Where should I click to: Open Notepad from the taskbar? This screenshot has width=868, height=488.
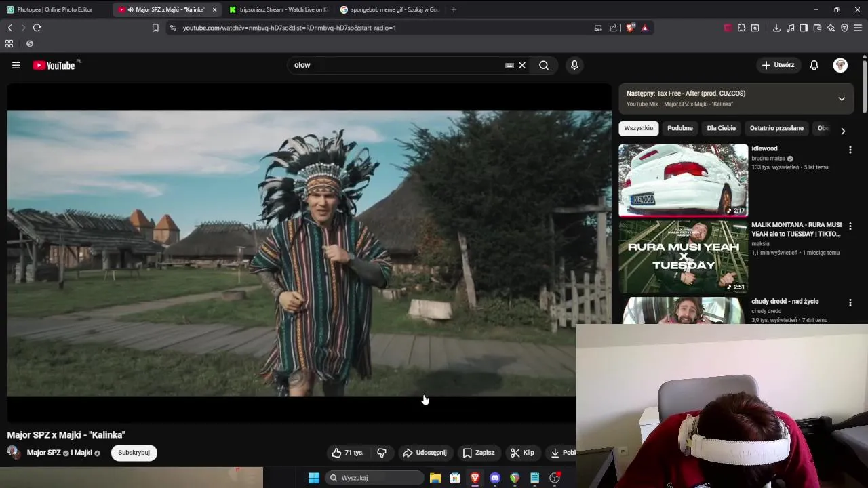coord(535,478)
